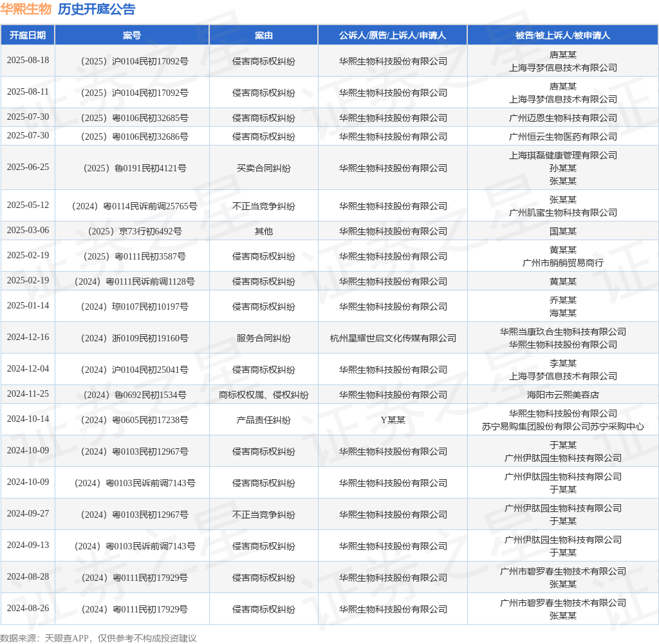Image resolution: width=659 pixels, height=644 pixels.
Task: Select the date 2024-10-14
Action: [28, 419]
